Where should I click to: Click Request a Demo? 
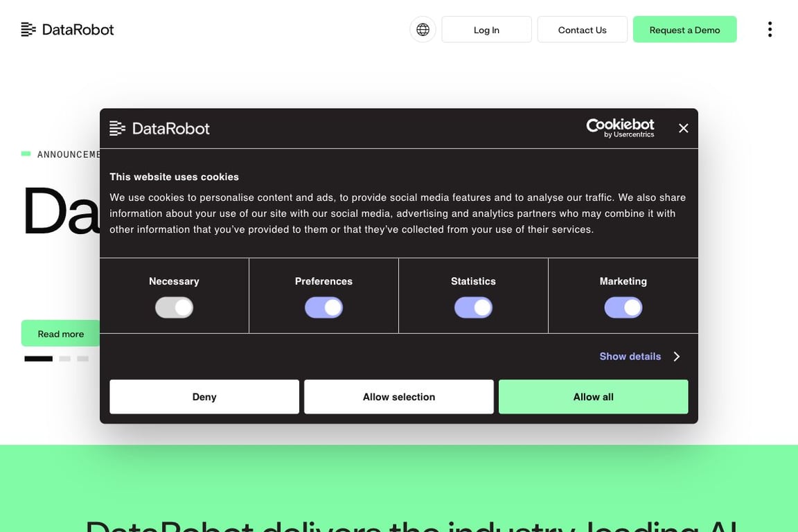tap(684, 30)
